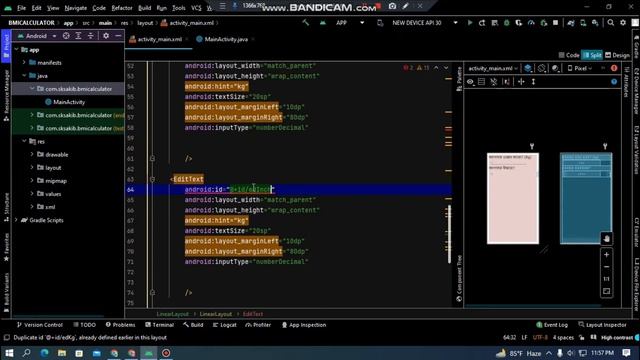Open the Android project view dropdown
This screenshot has height=360, width=640.
click(37, 36)
